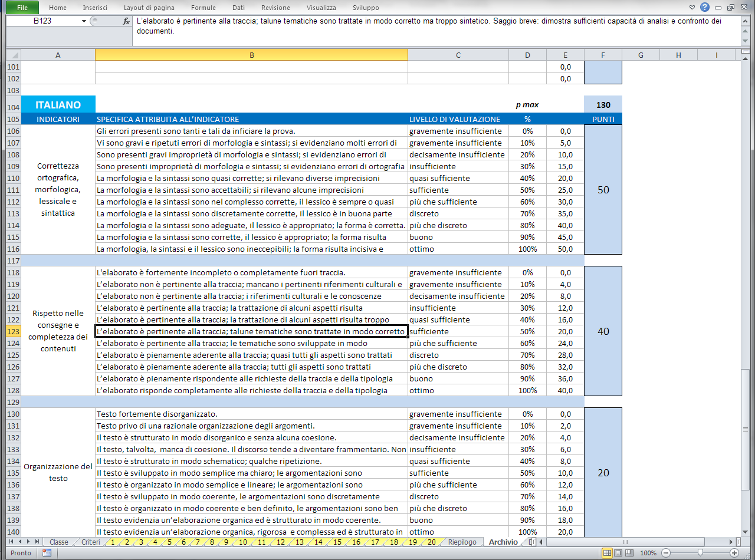Viewport: 755px width, 560px height.
Task: Open the File backstage tab
Action: pyautogui.click(x=22, y=8)
